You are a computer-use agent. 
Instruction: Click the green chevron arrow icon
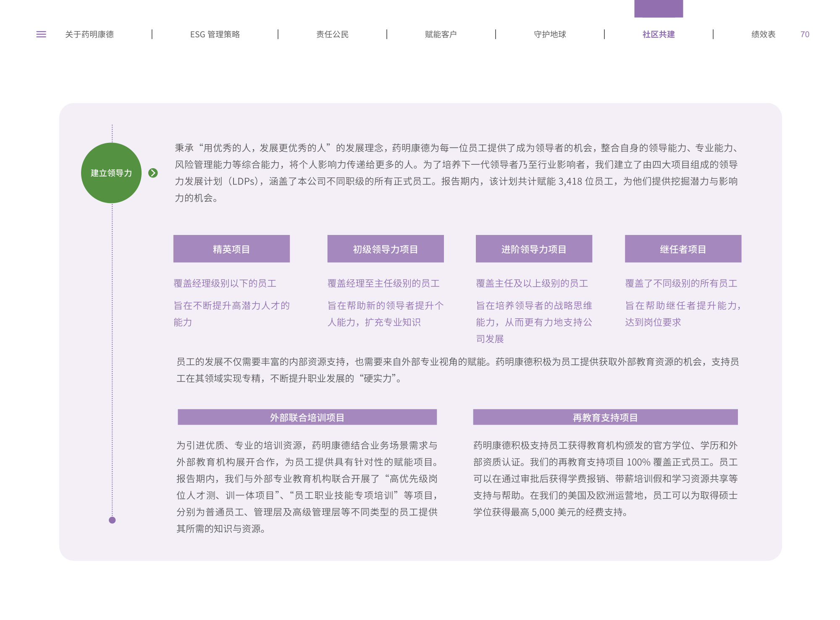(x=153, y=173)
